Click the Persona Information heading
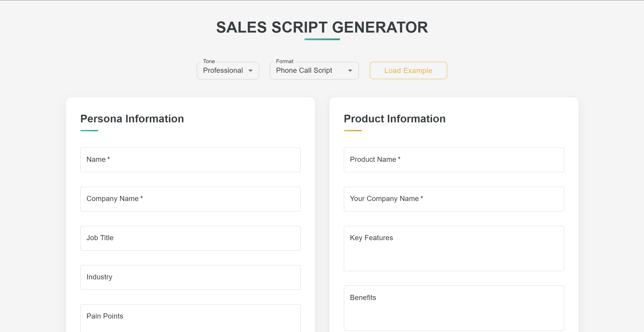The image size is (644, 332). (x=132, y=119)
